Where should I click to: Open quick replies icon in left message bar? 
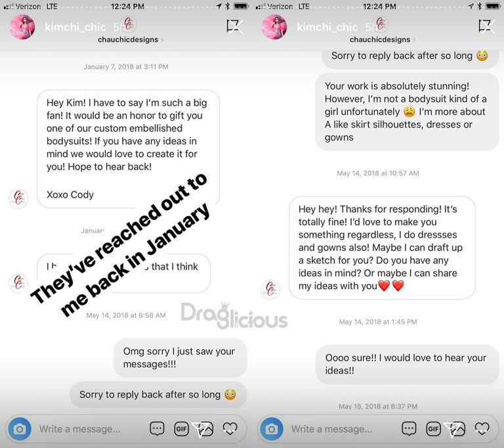157,429
